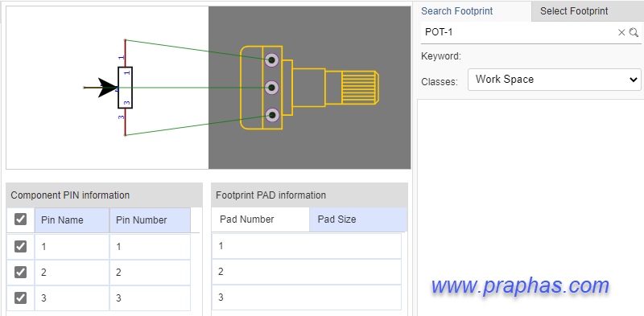Uncheck the checkbox for pin 3
This screenshot has height=316, width=644.
click(x=21, y=298)
